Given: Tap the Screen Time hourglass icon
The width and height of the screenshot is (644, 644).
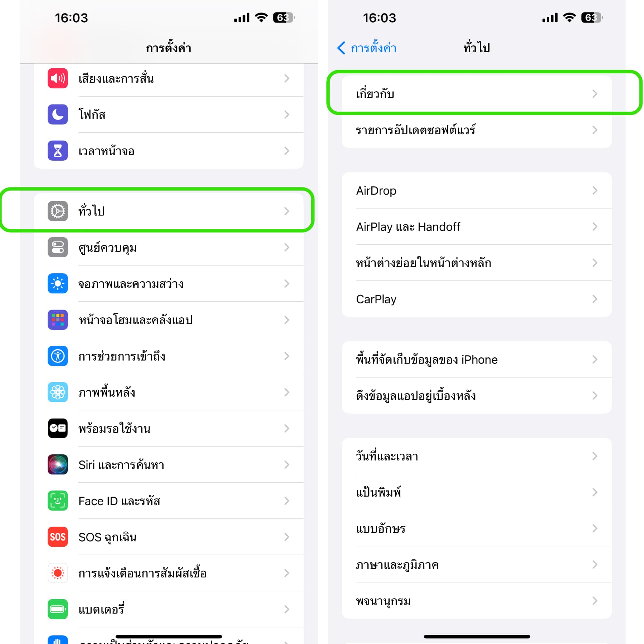Looking at the screenshot, I should [58, 151].
